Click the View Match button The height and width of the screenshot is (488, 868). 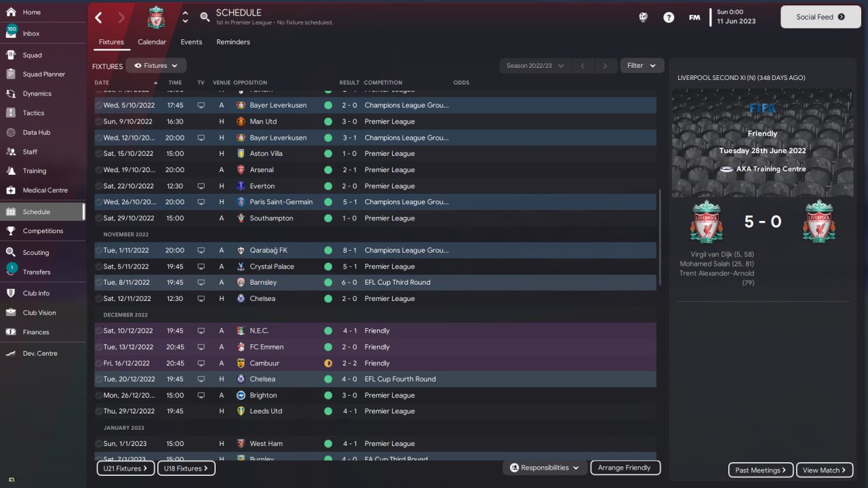click(x=825, y=470)
